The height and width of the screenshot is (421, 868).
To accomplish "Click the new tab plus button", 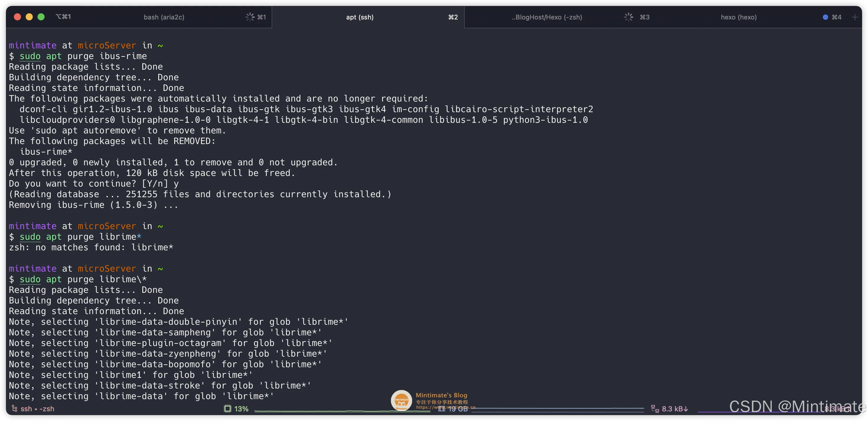I will click(x=855, y=17).
